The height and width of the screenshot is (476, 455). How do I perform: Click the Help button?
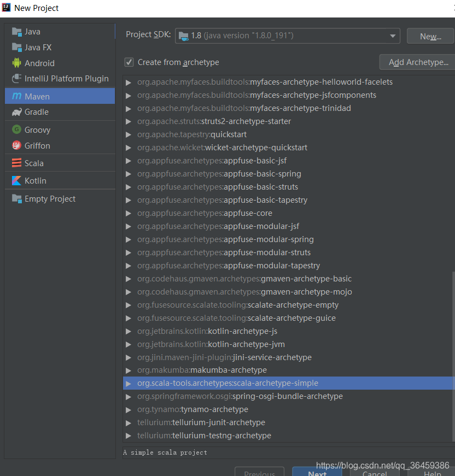(x=432, y=472)
